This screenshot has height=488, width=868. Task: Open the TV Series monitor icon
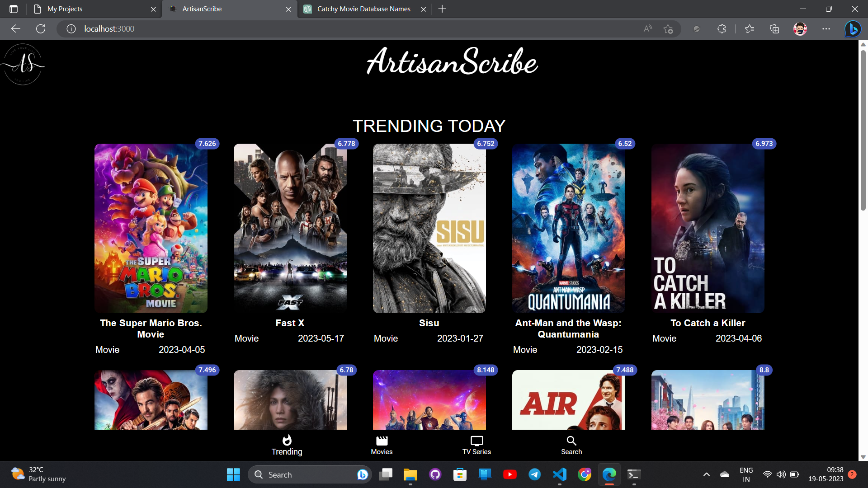476,441
